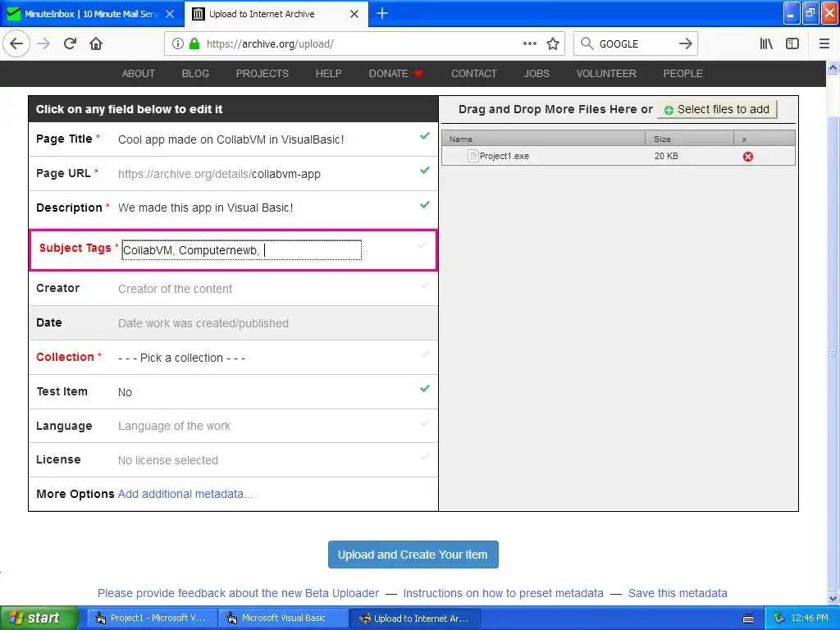
Task: Open the HELP nav item
Action: 328,74
